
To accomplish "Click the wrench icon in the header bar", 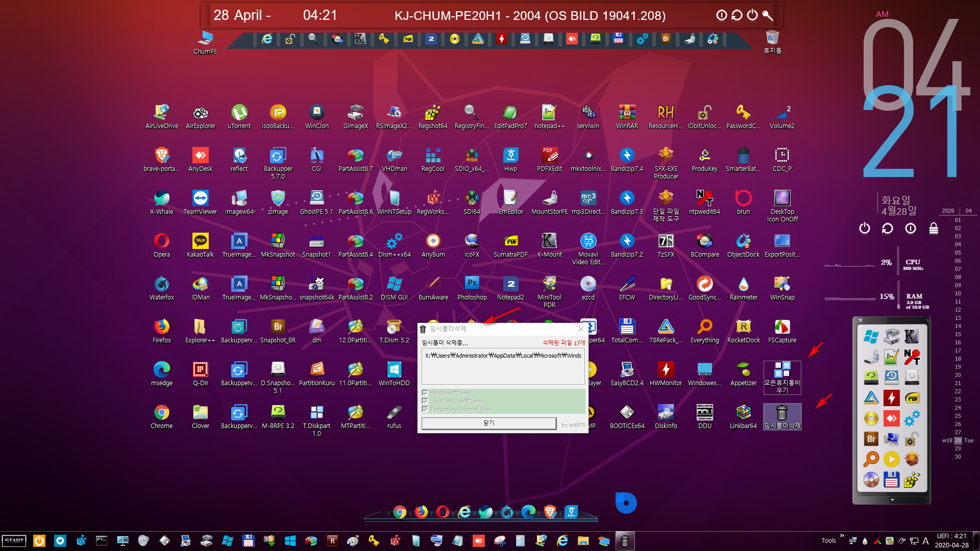I will 768,15.
